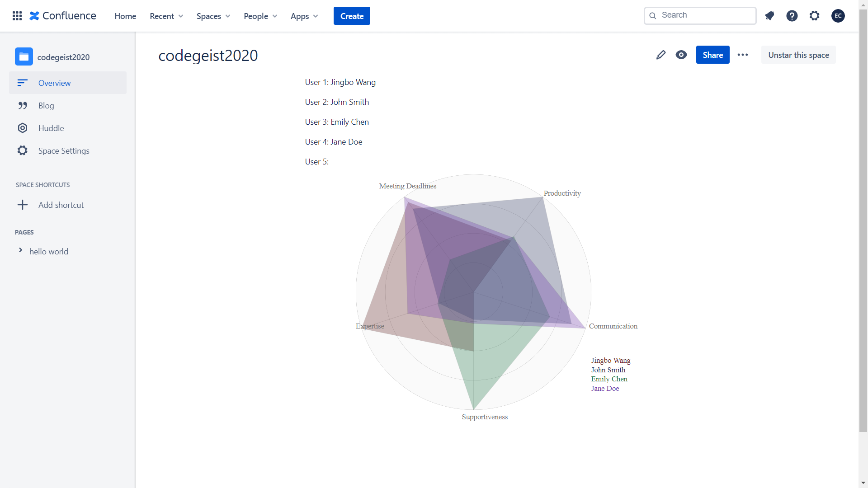Expand the hello world page tree
Viewport: 868px width, 488px height.
(x=20, y=250)
